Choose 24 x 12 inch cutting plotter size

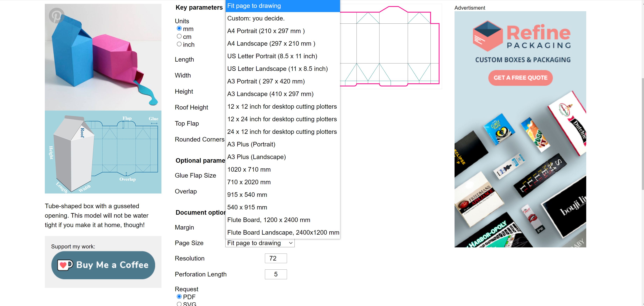pos(282,132)
